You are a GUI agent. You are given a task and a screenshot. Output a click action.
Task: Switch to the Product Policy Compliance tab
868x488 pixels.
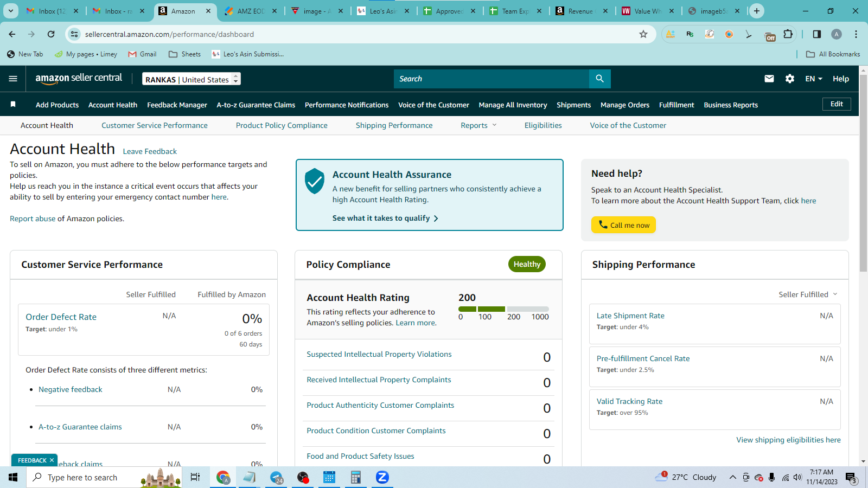[x=282, y=125]
